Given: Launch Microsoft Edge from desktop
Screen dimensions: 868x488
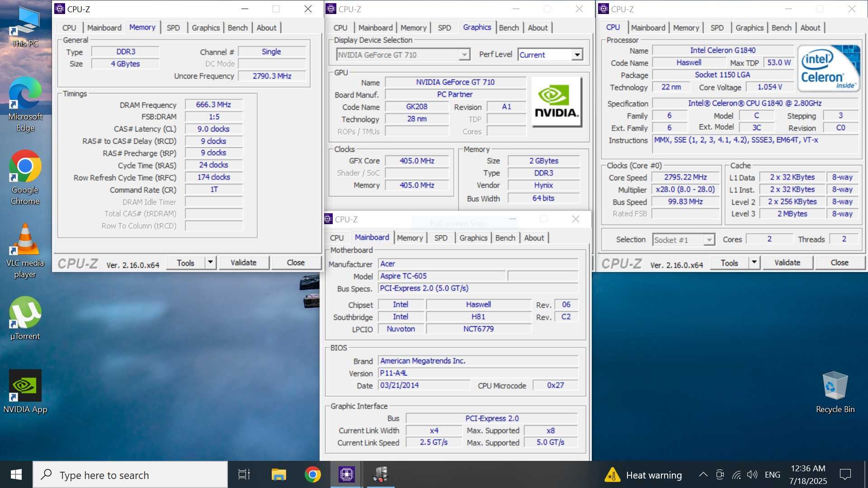Looking at the screenshot, I should (x=25, y=105).
